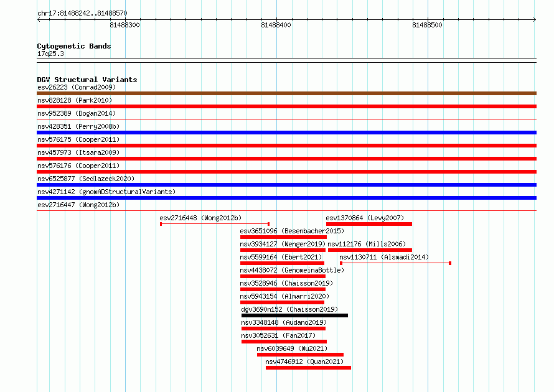
Task: Open variant nsv3348148 (Audano2019) label
Action: tap(284, 322)
